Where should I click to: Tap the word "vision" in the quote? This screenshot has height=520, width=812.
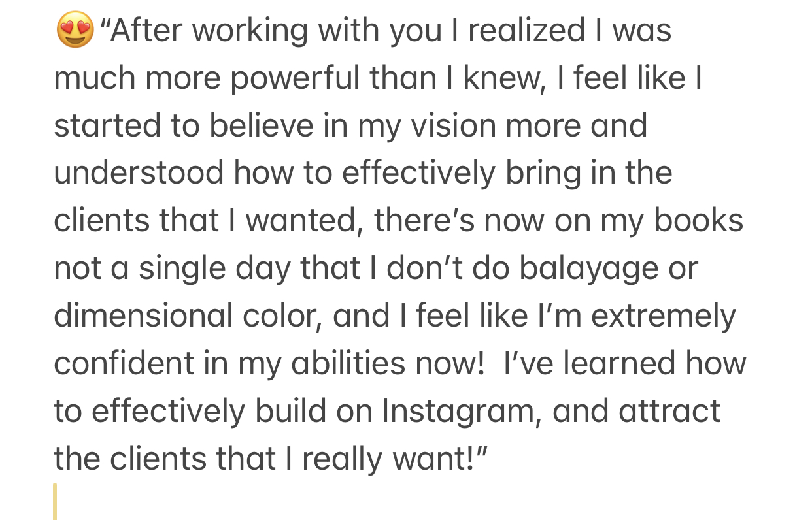point(446,125)
